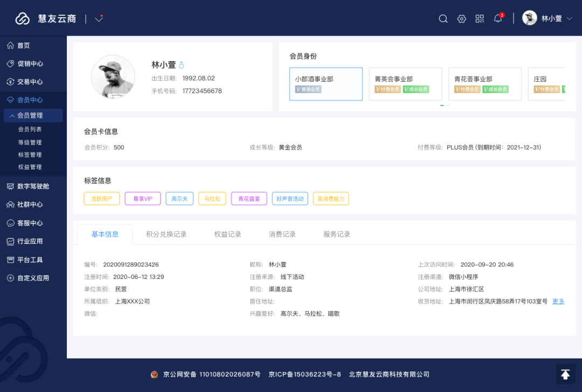Click the 高尔夫 tag
This screenshot has width=582, height=392.
[179, 198]
